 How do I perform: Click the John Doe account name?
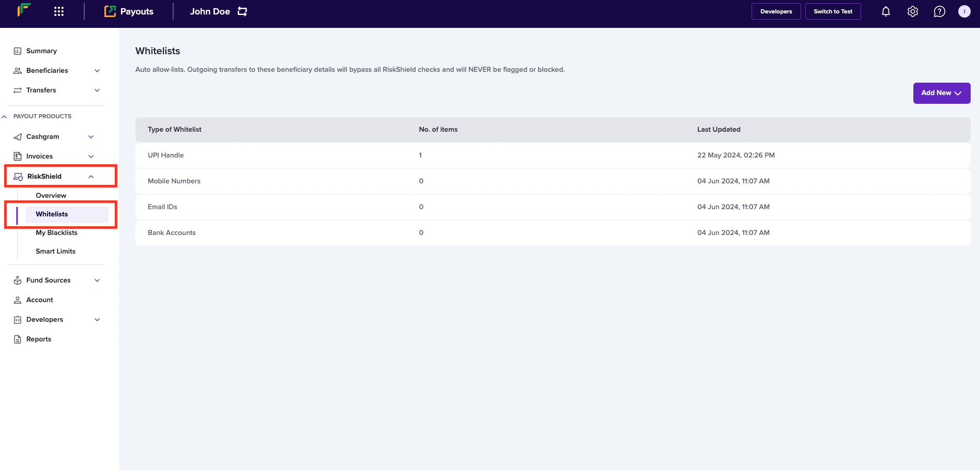210,11
